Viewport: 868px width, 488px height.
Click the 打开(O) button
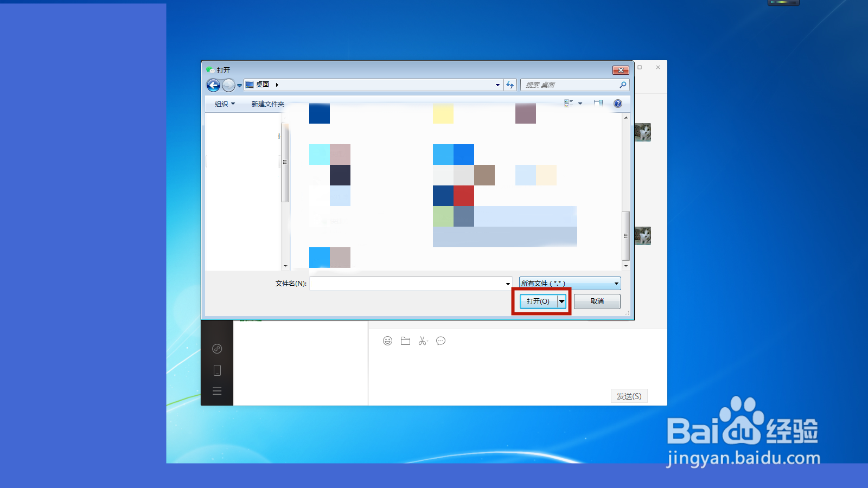(538, 301)
